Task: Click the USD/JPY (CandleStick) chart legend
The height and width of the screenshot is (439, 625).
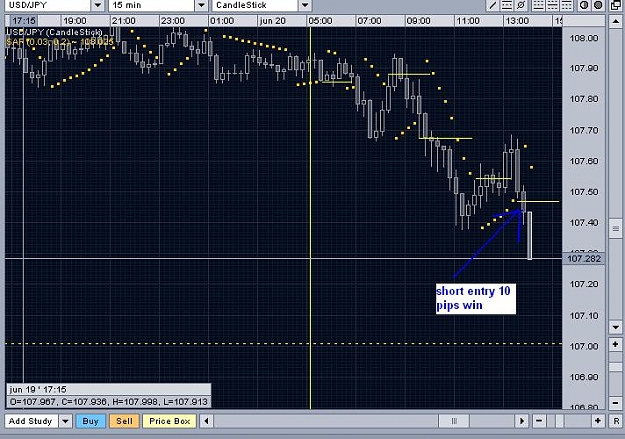Action: 55,32
